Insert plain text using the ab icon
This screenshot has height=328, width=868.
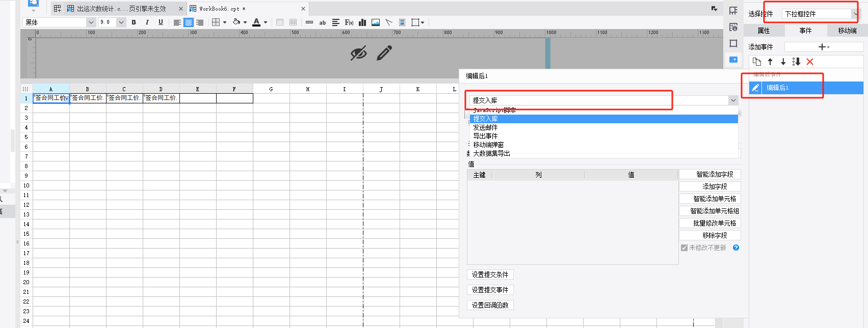pos(323,22)
